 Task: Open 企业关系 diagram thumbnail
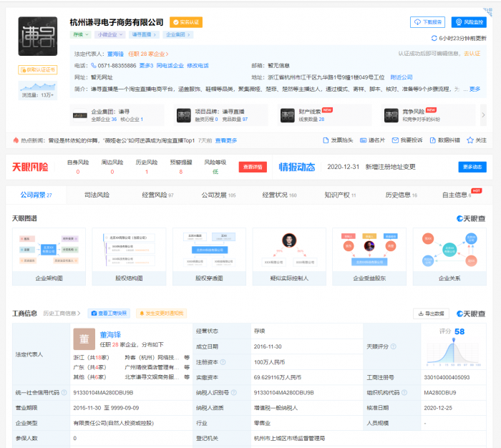point(449,257)
